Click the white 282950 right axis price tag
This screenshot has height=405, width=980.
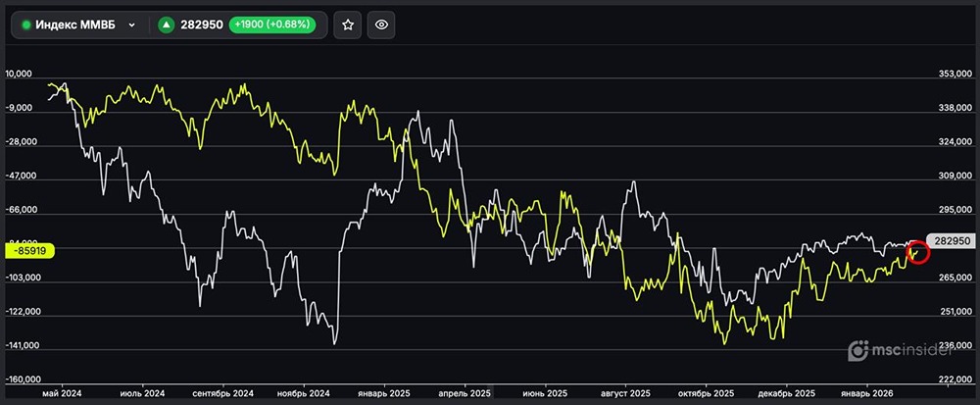(x=952, y=241)
